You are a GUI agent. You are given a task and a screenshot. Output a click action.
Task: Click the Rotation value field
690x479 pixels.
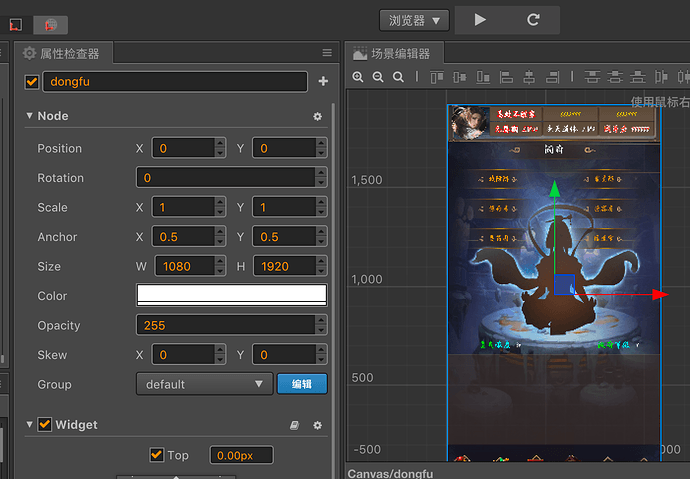[226, 177]
